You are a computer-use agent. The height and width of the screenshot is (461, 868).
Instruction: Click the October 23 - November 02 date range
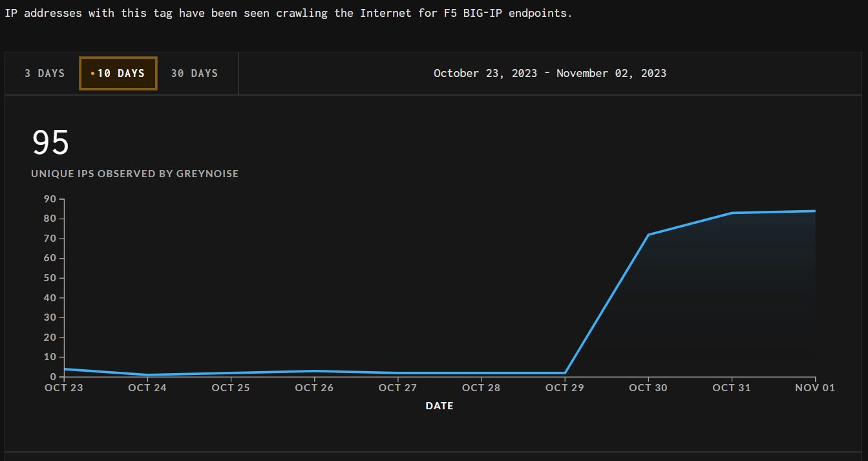click(x=549, y=74)
